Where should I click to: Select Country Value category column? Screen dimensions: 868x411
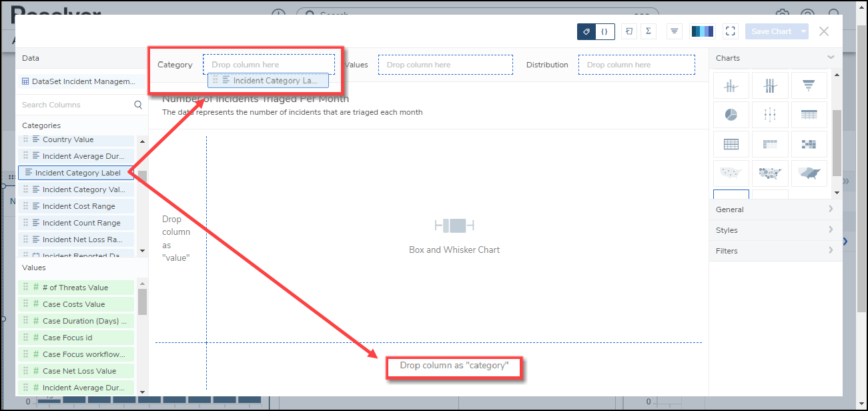click(76, 139)
